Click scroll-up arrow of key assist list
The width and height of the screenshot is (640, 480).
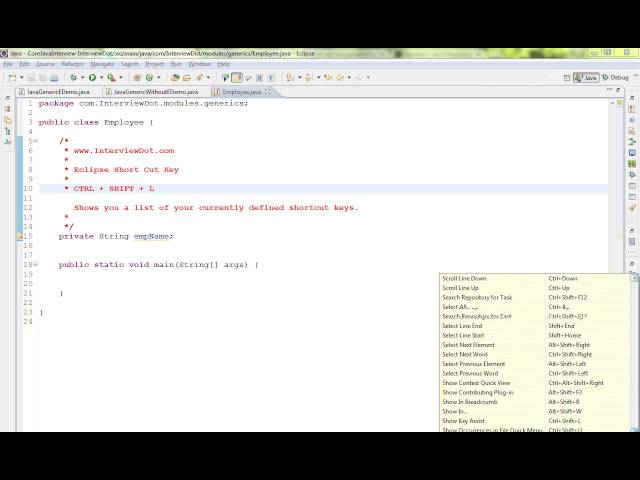(635, 278)
